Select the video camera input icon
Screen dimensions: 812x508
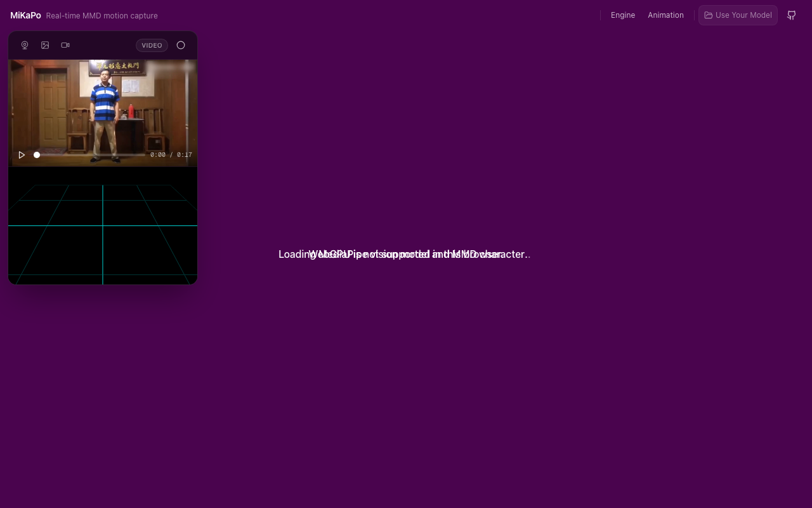click(65, 45)
